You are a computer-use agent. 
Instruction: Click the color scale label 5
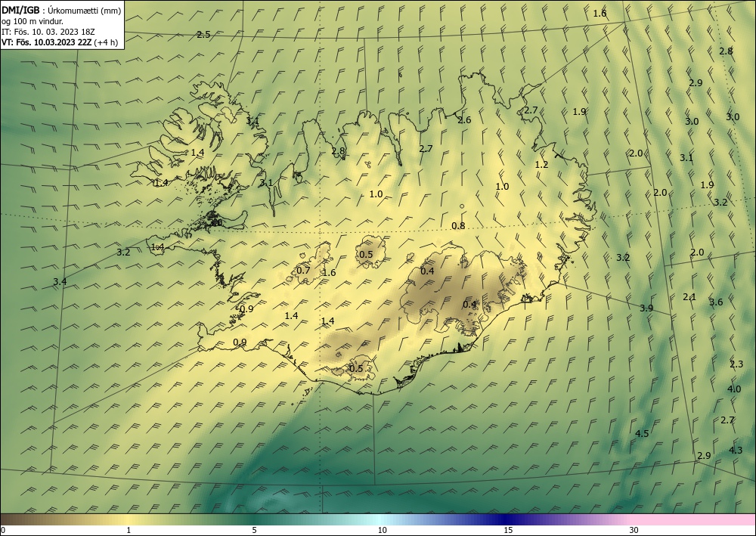[x=254, y=531]
